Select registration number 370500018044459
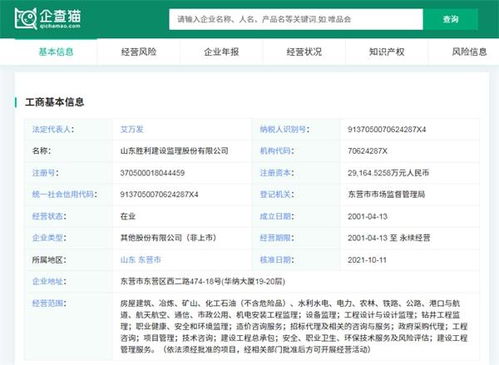Screen dimensions: 499x365 (x=152, y=173)
